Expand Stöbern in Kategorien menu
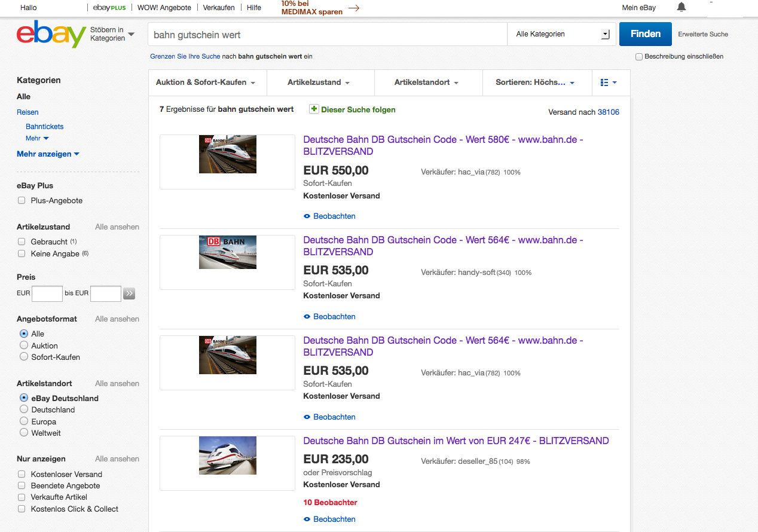The image size is (758, 532). tap(112, 34)
